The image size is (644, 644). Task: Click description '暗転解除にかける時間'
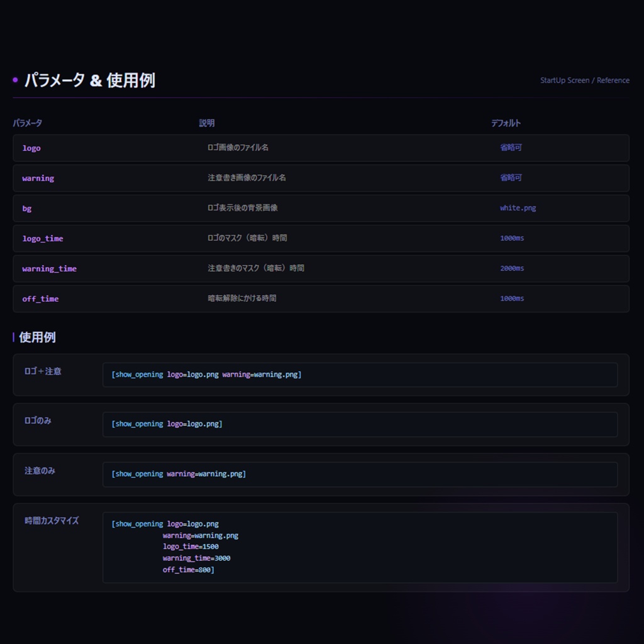click(241, 298)
